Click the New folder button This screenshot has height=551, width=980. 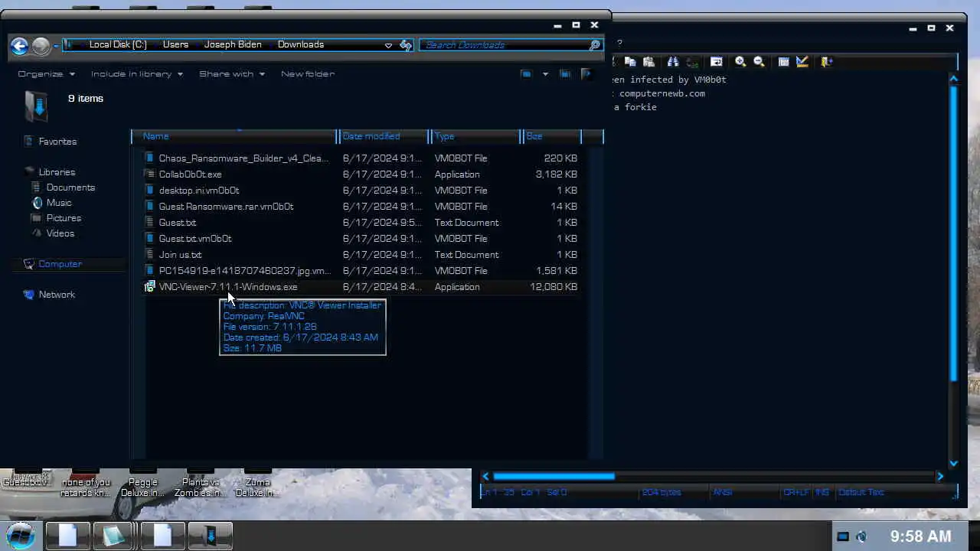[308, 74]
